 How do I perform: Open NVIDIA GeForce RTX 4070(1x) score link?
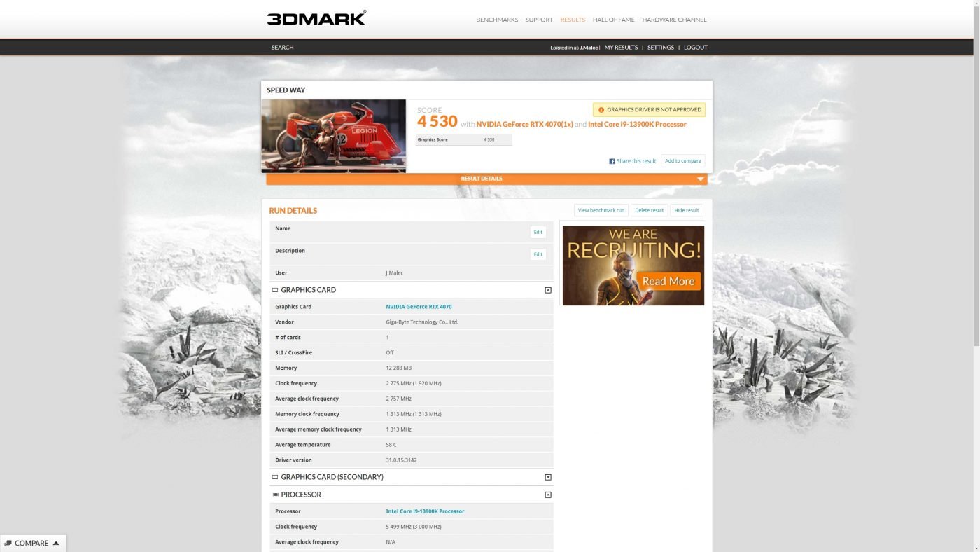click(x=524, y=125)
